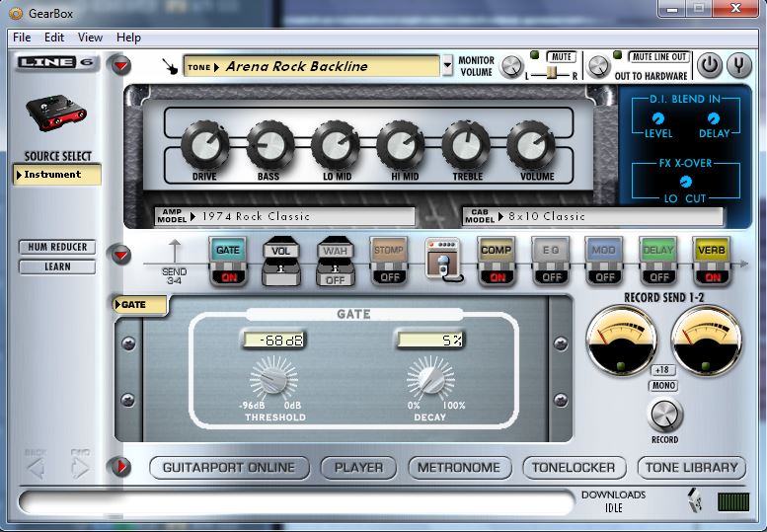The height and width of the screenshot is (532, 767).
Task: Click the Back navigation arrow
Action: 36,469
